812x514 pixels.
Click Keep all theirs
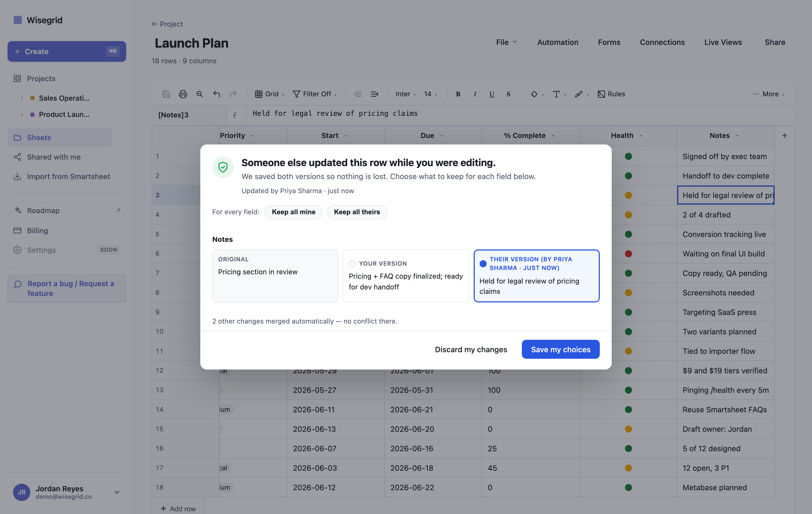pyautogui.click(x=357, y=212)
